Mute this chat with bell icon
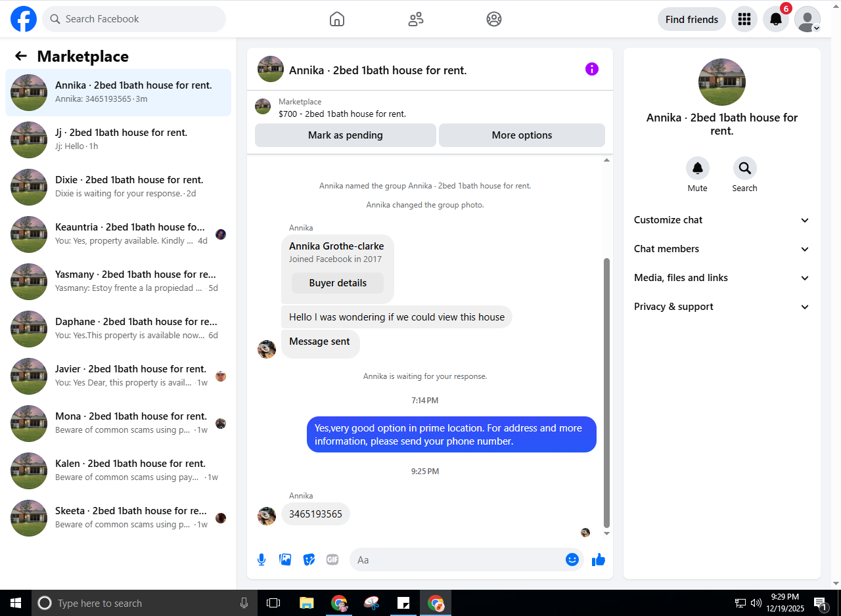Image resolution: width=841 pixels, height=616 pixels. [x=698, y=169]
